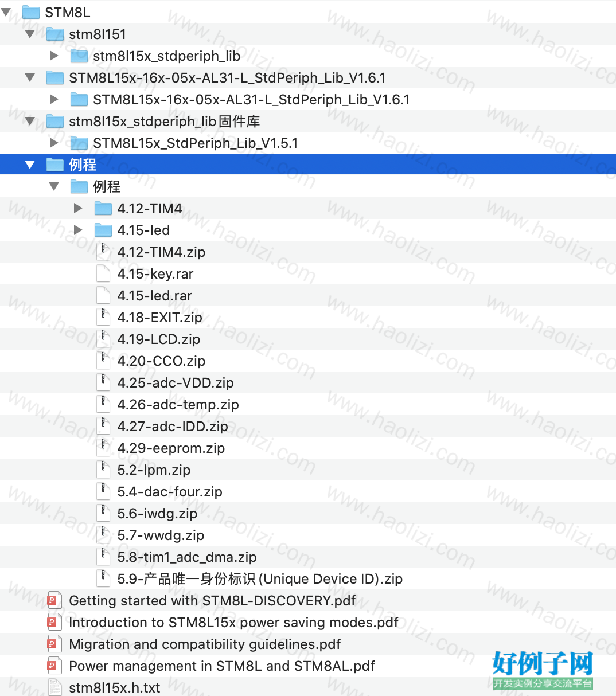Click the 5.4-dac-four.zip archive icon
616x696 pixels.
pyautogui.click(x=103, y=491)
